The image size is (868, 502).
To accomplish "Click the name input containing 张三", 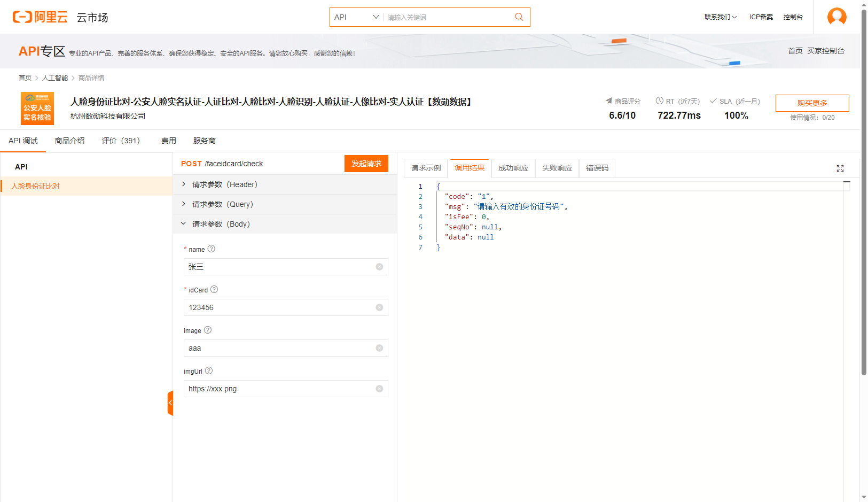I will [x=286, y=267].
